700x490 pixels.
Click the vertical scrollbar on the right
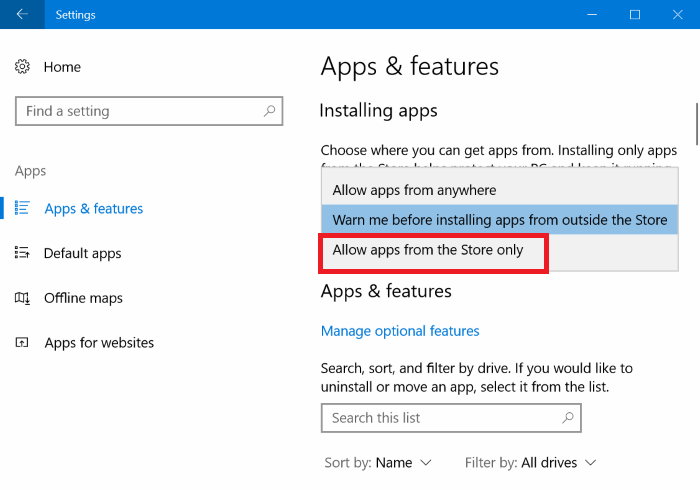(x=695, y=124)
